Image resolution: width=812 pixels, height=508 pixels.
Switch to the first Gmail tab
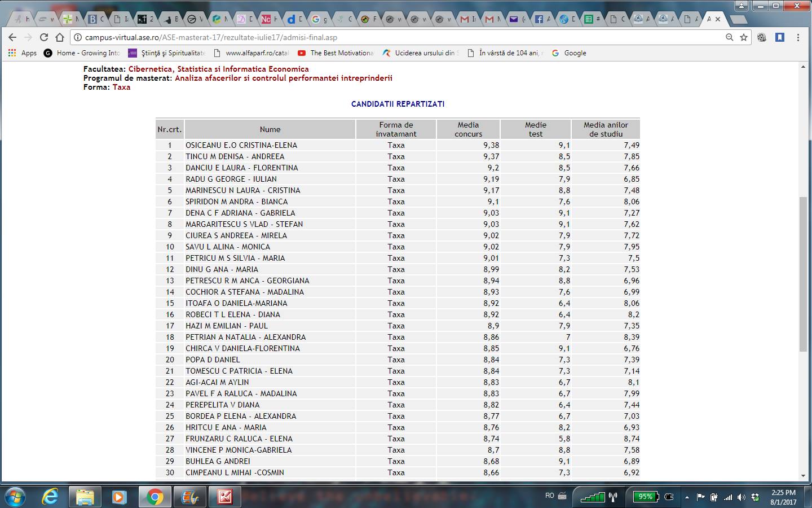(x=469, y=19)
